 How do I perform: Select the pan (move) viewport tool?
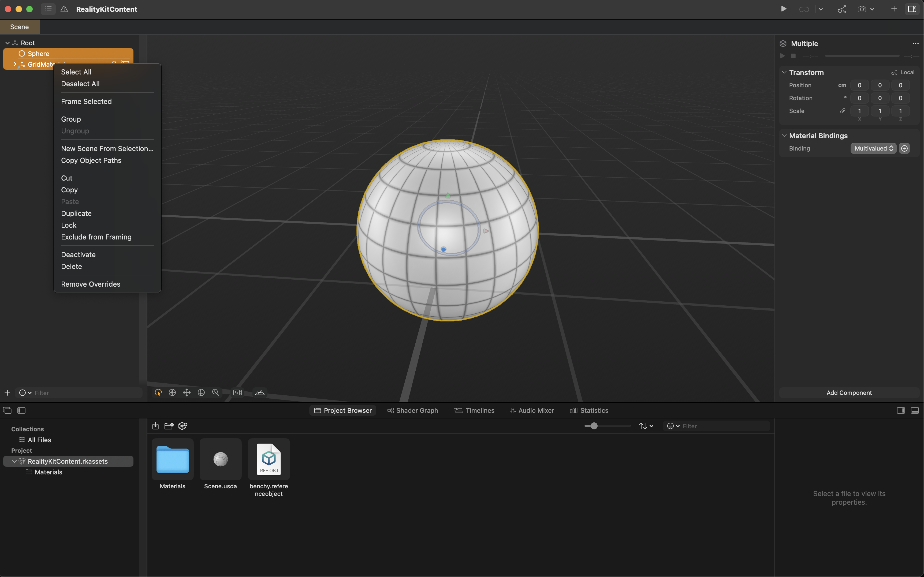point(187,393)
